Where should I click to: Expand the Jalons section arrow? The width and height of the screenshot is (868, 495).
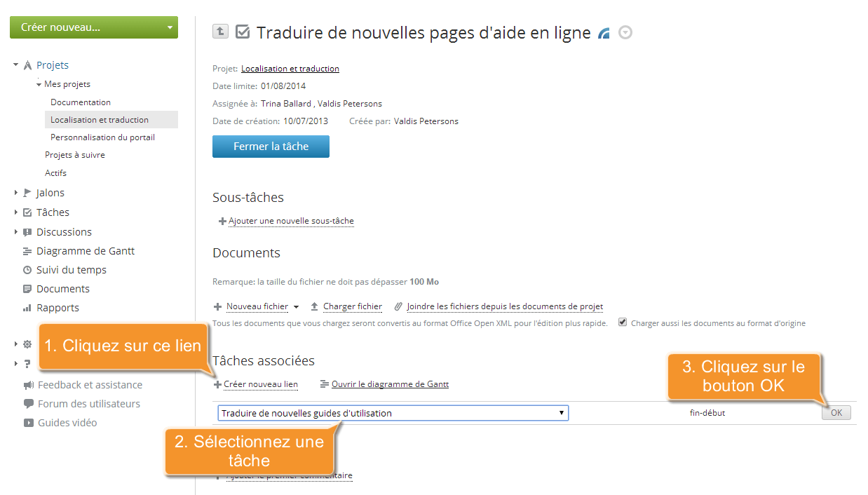[x=15, y=193]
